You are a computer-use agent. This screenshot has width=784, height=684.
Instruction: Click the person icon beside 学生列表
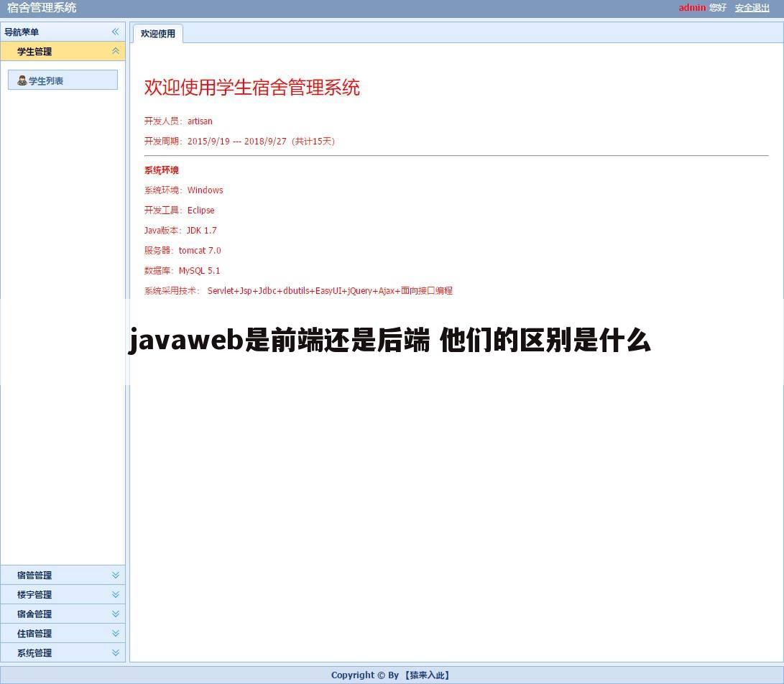click(22, 80)
